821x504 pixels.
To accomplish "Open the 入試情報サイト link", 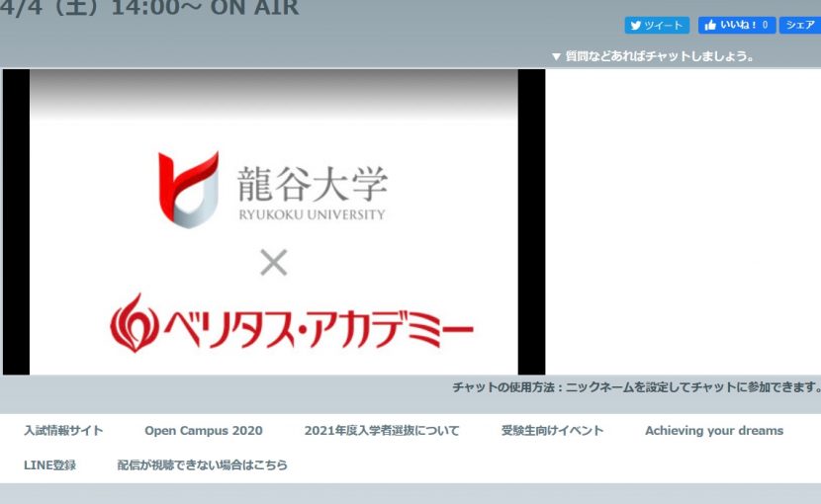I will (x=63, y=430).
